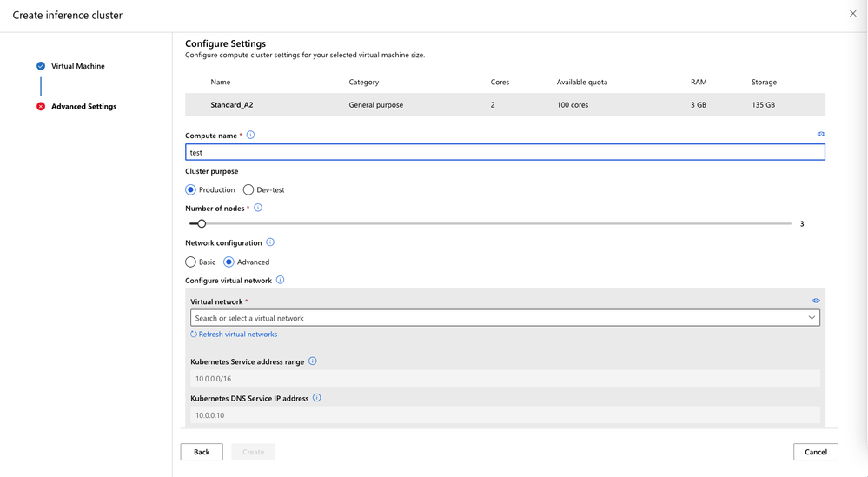The height and width of the screenshot is (477, 868).
Task: Click the Virtual Machine step checkmark icon
Action: [x=41, y=66]
